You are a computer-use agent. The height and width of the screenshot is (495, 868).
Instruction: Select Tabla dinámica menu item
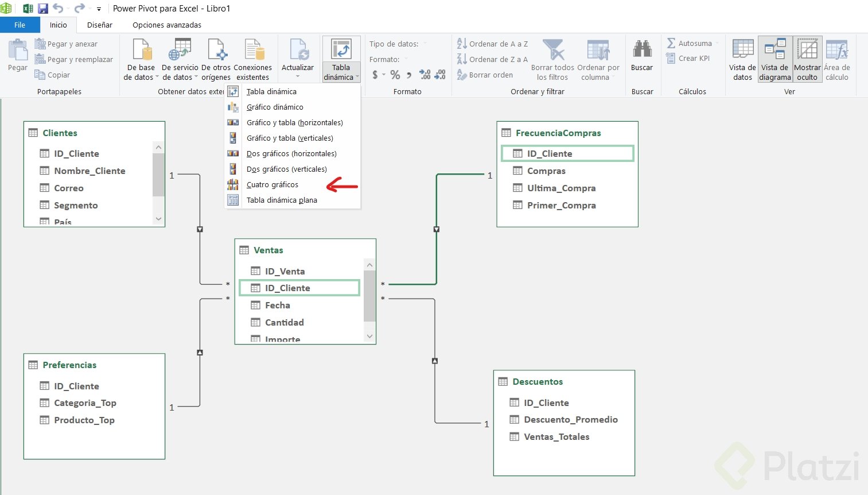(293, 91)
